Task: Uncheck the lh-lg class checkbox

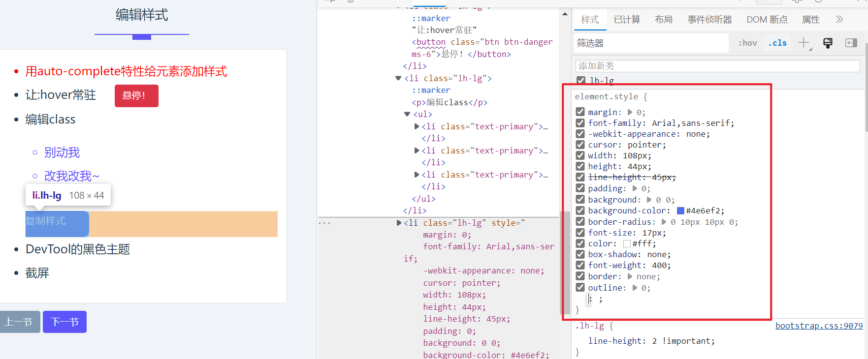Action: (581, 81)
